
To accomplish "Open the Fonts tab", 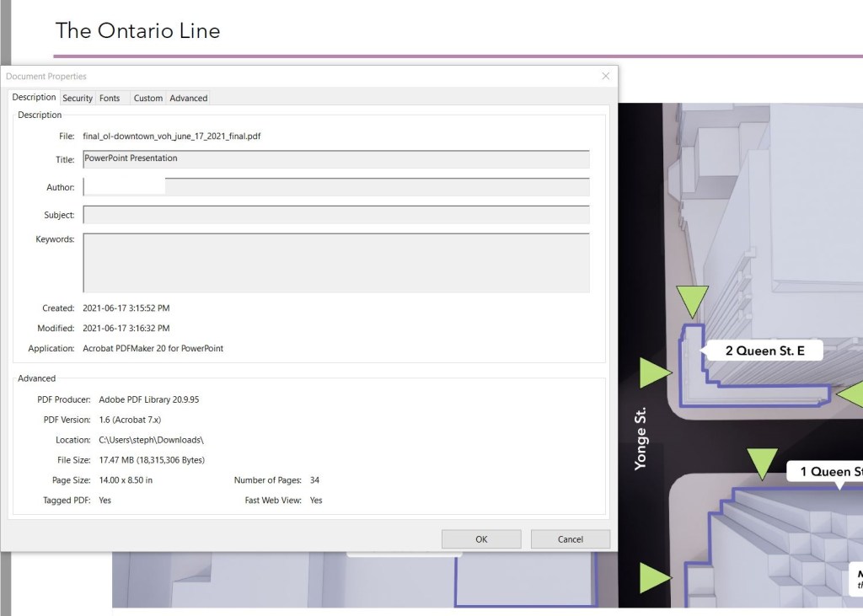I will click(x=110, y=98).
